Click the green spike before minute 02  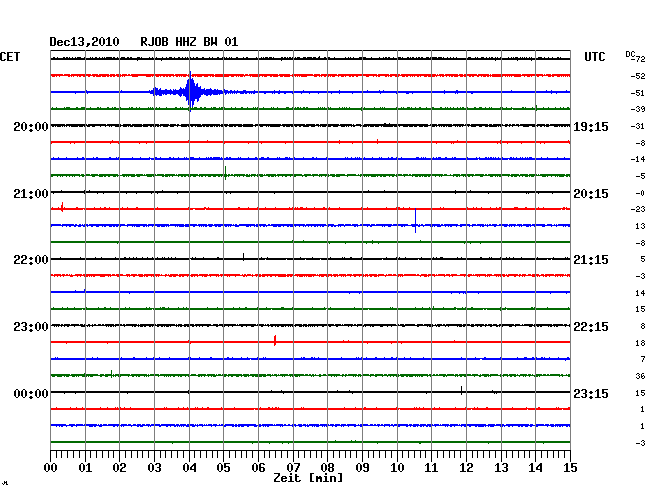point(112,374)
